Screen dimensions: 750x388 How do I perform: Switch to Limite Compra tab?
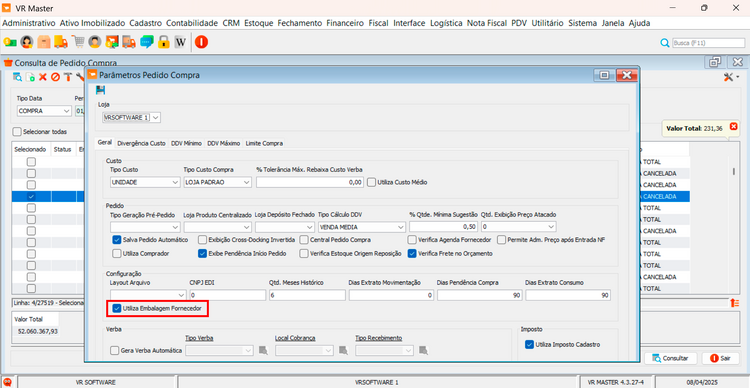click(x=264, y=143)
